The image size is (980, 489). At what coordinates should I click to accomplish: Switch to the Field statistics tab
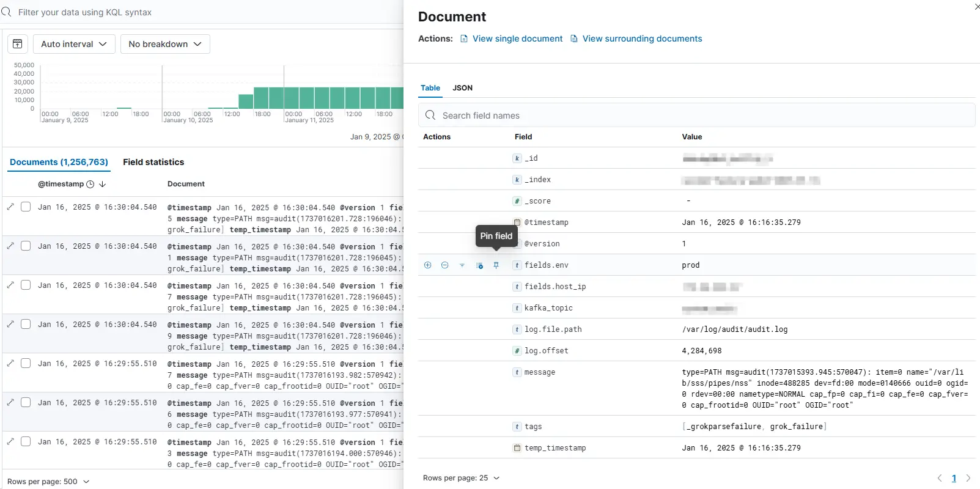pyautogui.click(x=153, y=162)
